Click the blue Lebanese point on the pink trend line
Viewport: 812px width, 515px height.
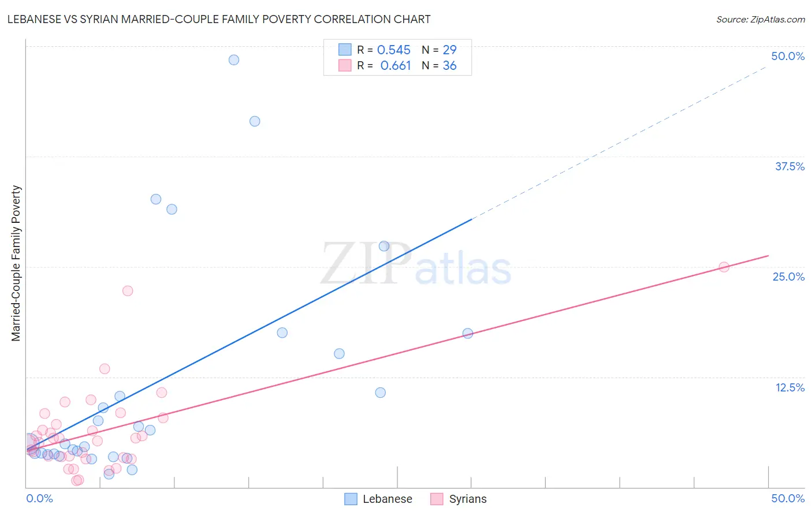[x=468, y=333]
